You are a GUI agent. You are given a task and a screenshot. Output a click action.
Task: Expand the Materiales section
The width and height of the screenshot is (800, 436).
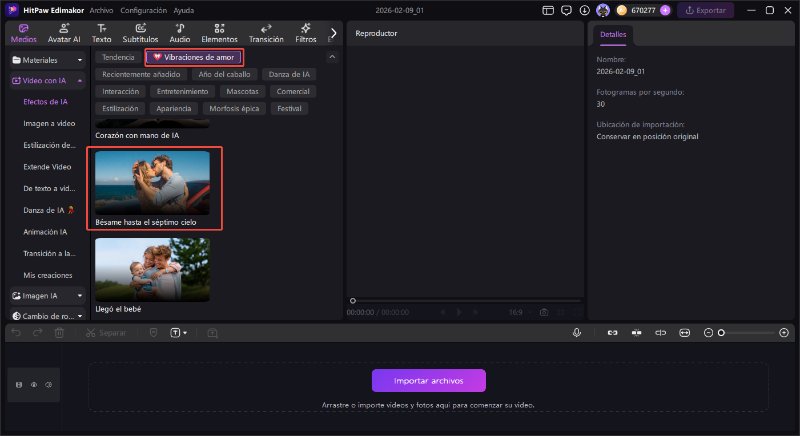[x=47, y=60]
